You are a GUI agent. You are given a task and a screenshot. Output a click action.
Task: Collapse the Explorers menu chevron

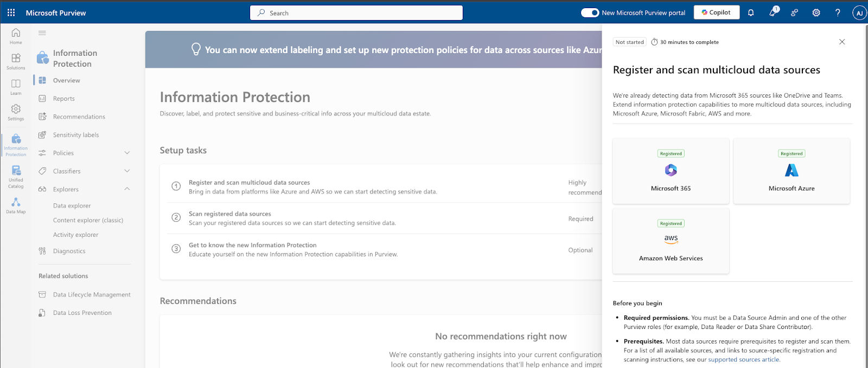tap(127, 189)
